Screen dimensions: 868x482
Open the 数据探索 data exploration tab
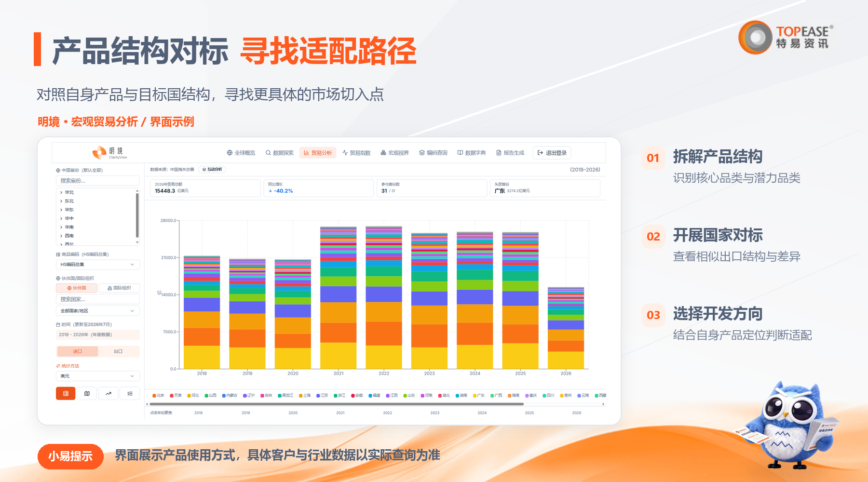[x=280, y=153]
